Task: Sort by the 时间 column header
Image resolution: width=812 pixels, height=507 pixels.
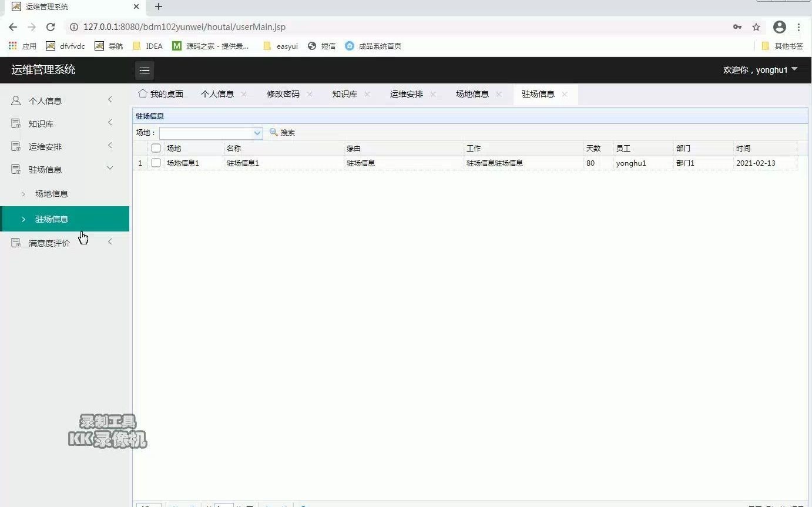Action: tap(765, 148)
